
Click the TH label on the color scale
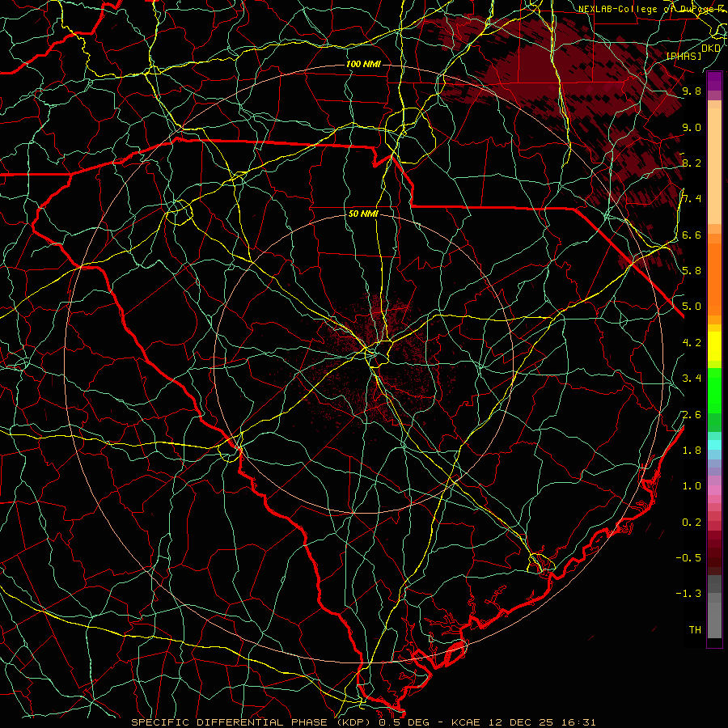[695, 630]
